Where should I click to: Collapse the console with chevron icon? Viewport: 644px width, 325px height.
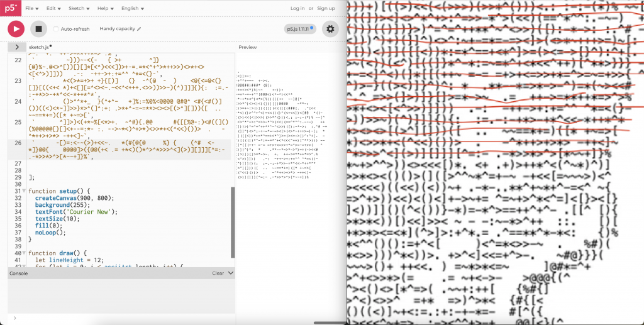[x=230, y=273]
